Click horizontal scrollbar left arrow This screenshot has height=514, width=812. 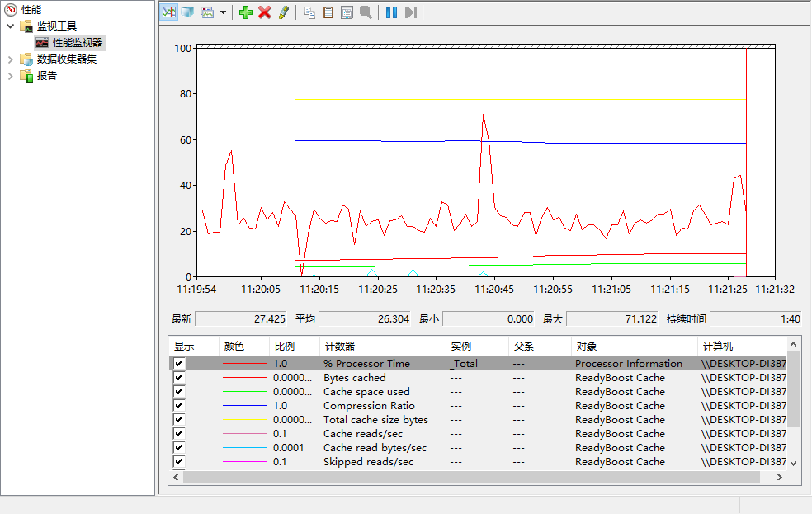pos(176,477)
